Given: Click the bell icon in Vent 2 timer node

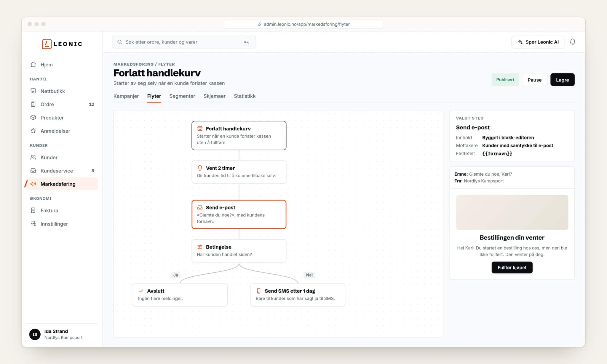Looking at the screenshot, I should coord(200,168).
